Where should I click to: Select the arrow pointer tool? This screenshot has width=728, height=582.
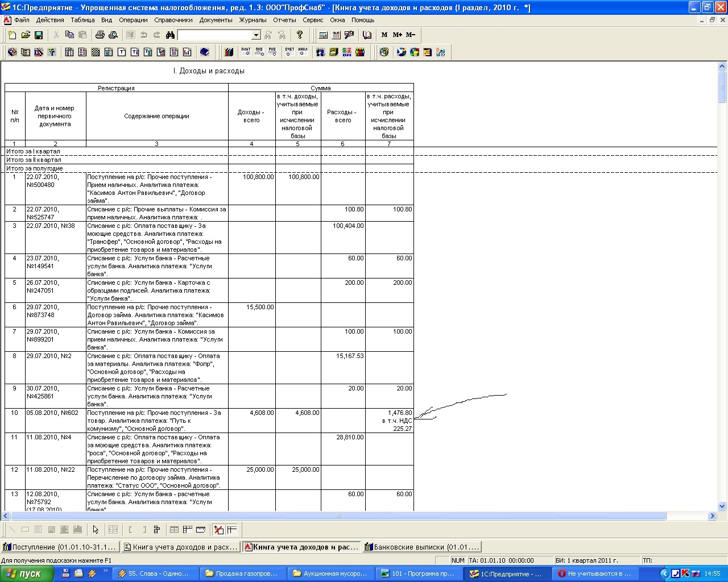96,530
